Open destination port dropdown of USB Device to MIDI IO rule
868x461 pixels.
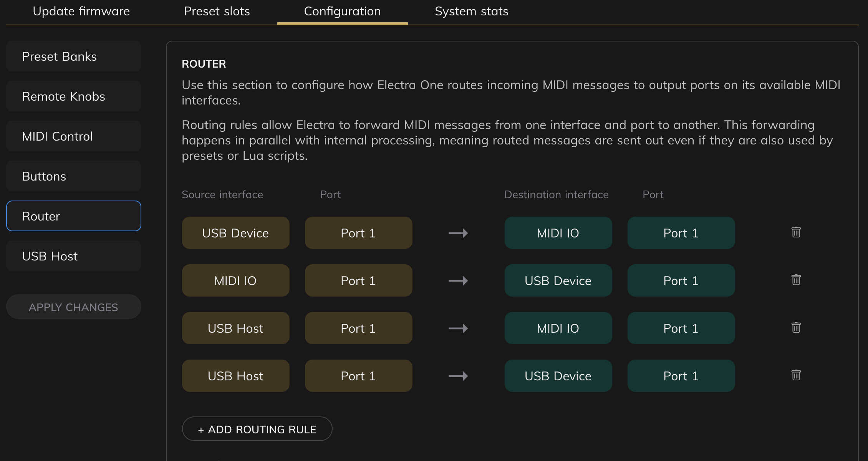[681, 233]
